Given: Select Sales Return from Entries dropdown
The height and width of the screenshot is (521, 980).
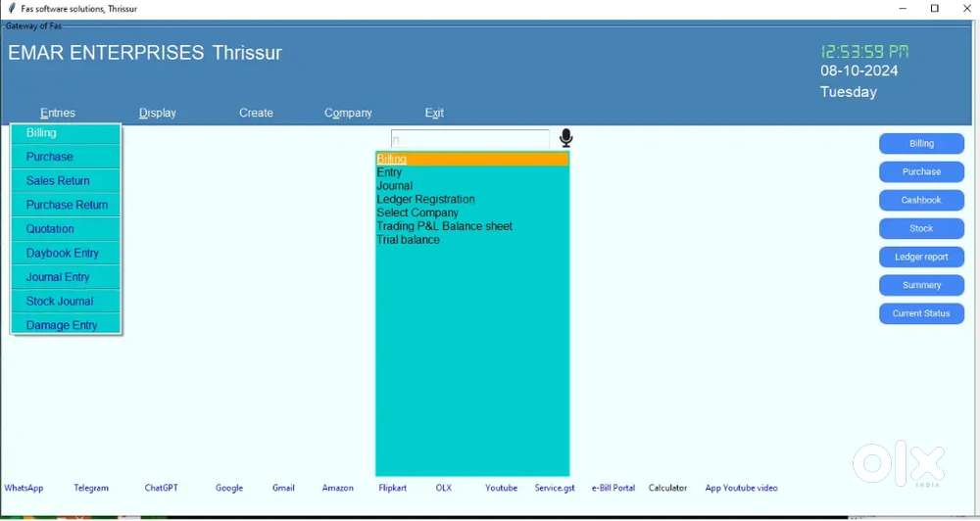Looking at the screenshot, I should tap(58, 181).
